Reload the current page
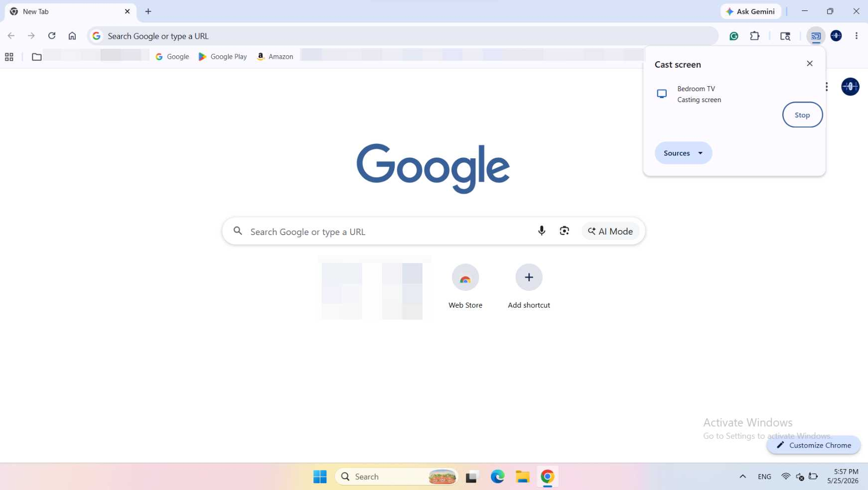868x490 pixels. [52, 36]
